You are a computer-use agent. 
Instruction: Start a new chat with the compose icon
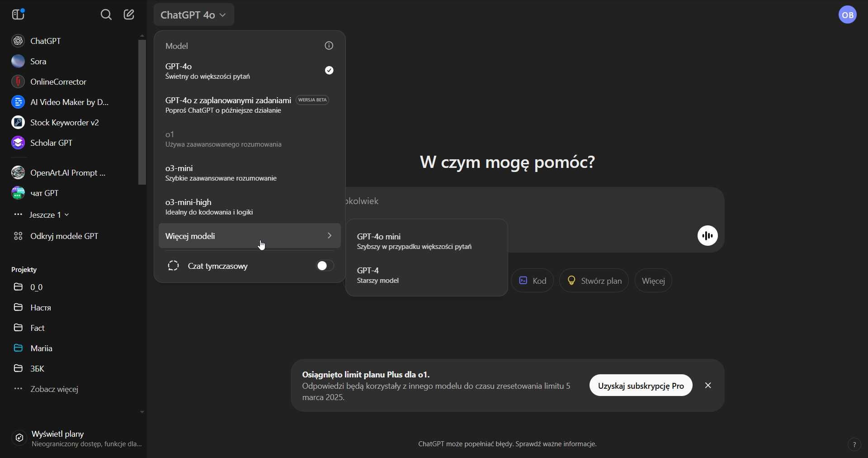pos(129,15)
